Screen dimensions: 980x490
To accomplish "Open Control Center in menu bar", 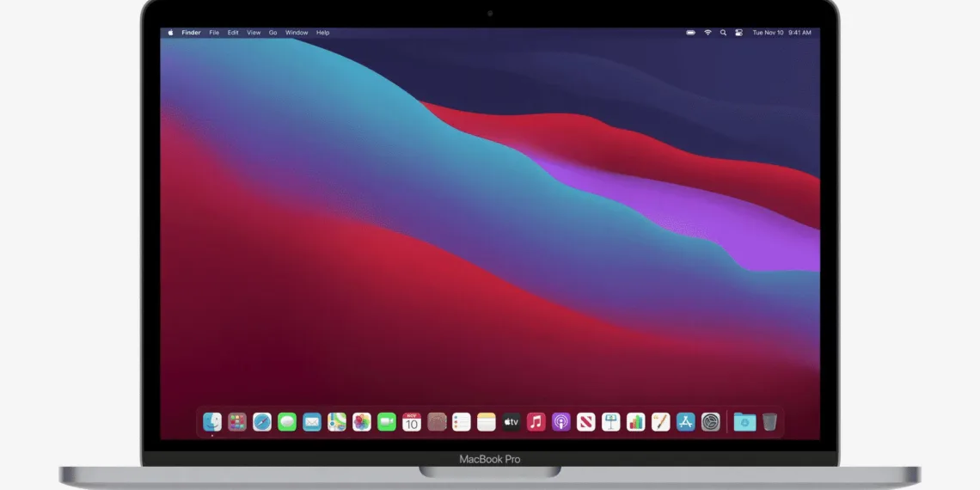I will [x=738, y=33].
